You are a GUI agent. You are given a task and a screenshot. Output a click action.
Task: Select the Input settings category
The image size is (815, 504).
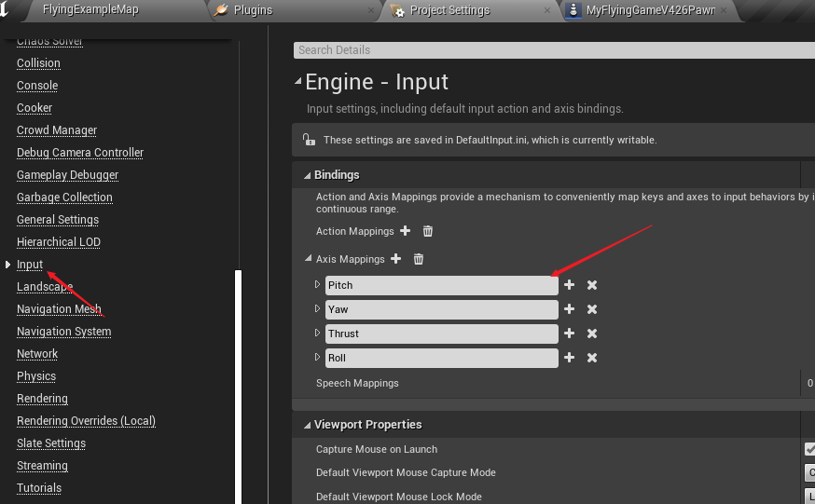tap(30, 265)
